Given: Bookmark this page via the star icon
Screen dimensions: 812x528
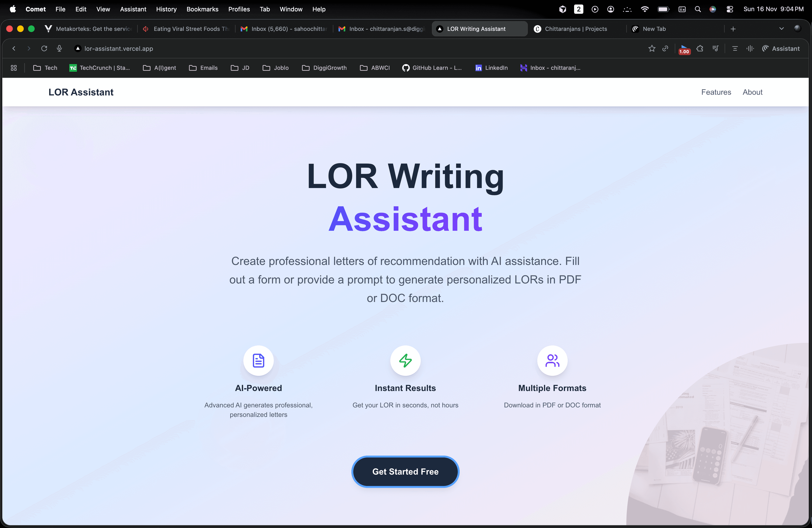Looking at the screenshot, I should pyautogui.click(x=652, y=48).
